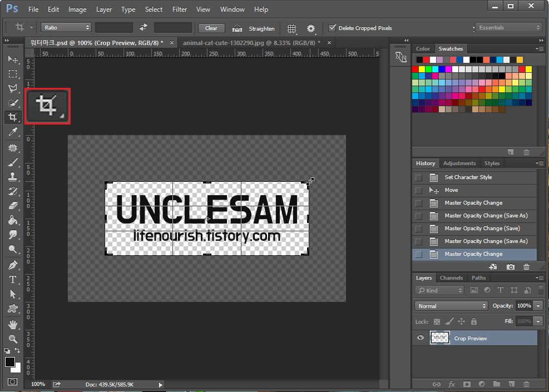549x392 pixels.
Task: Select the History Brush tool
Action: click(x=13, y=191)
